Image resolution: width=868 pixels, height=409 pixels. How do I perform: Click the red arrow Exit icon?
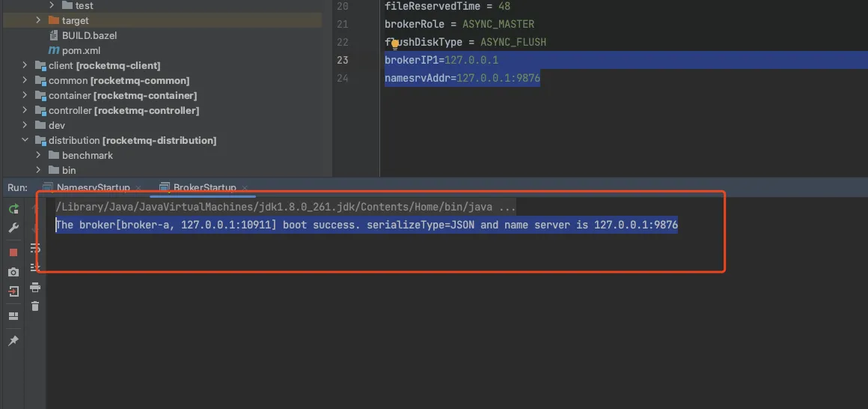pyautogui.click(x=13, y=292)
